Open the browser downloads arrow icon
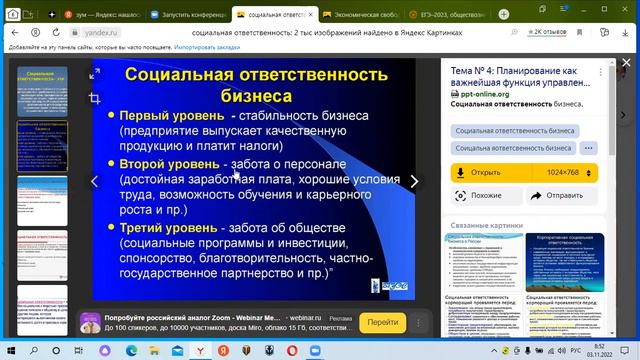This screenshot has width=640, height=360. 625,33
